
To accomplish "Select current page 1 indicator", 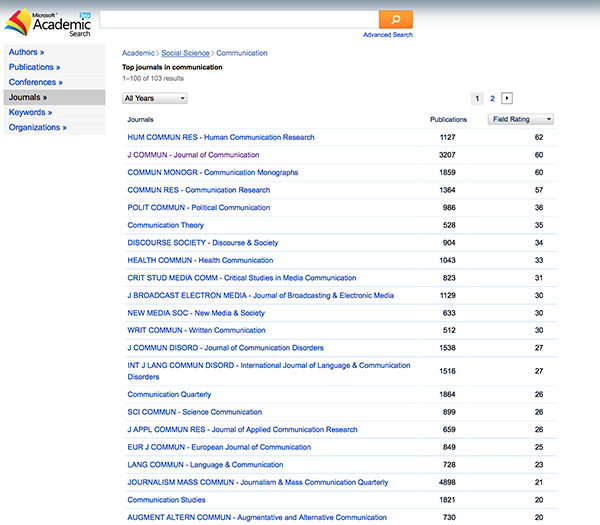I will click(x=477, y=99).
